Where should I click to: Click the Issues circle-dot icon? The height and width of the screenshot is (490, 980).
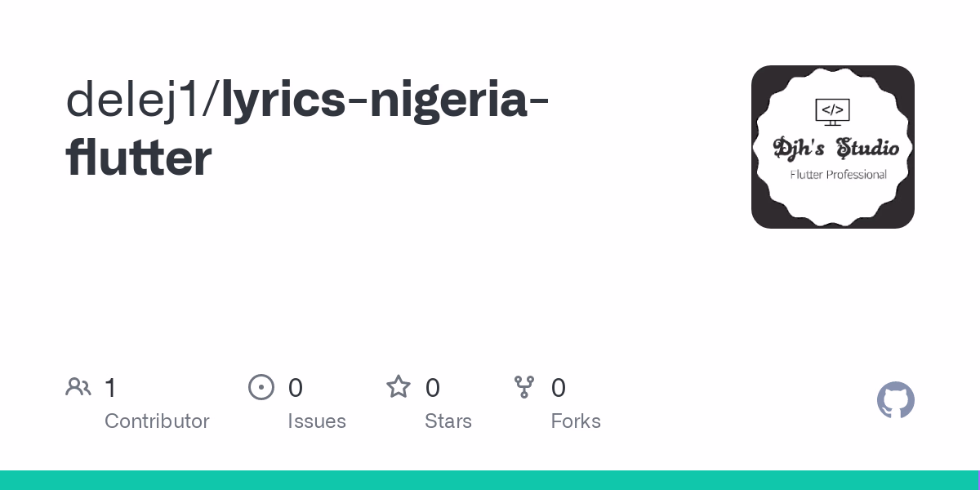click(261, 387)
